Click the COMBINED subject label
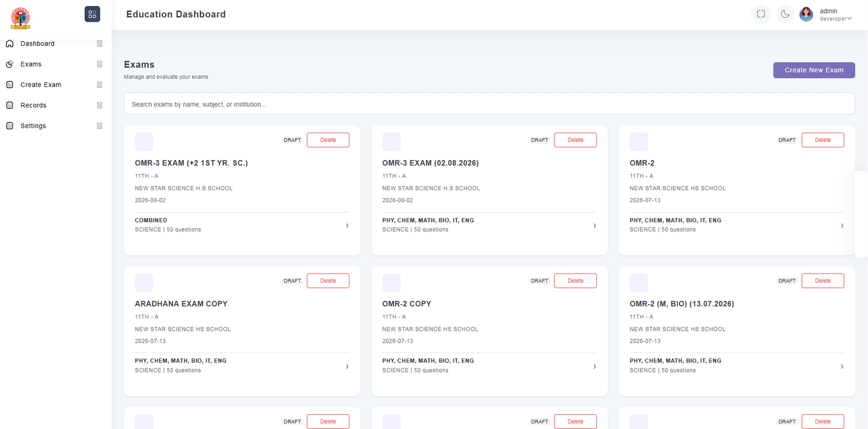 [151, 220]
